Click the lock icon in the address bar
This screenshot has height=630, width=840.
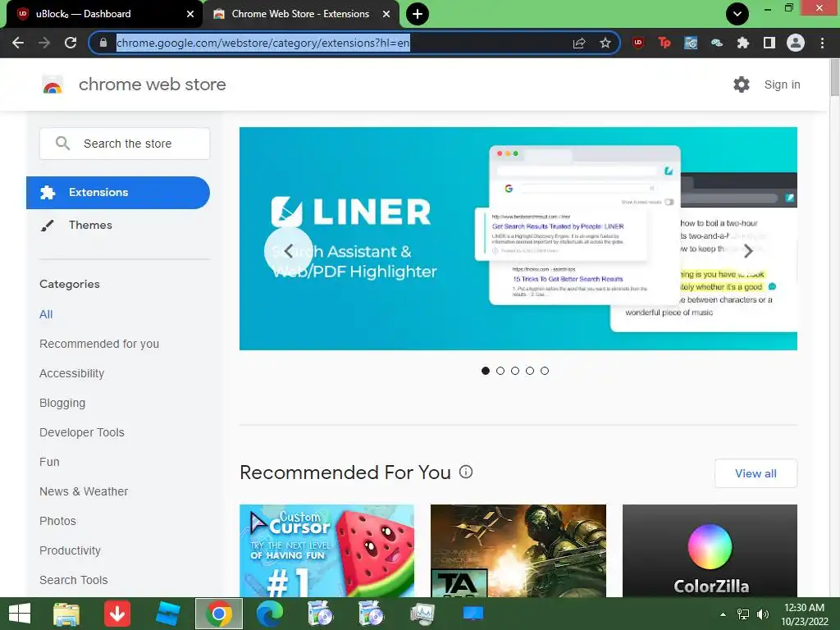pos(103,43)
